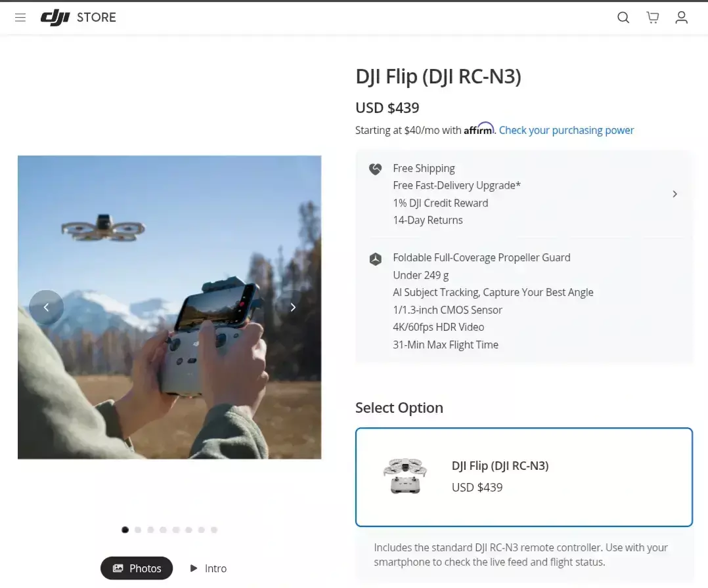Open the user account icon
The width and height of the screenshot is (708, 588).
[681, 18]
